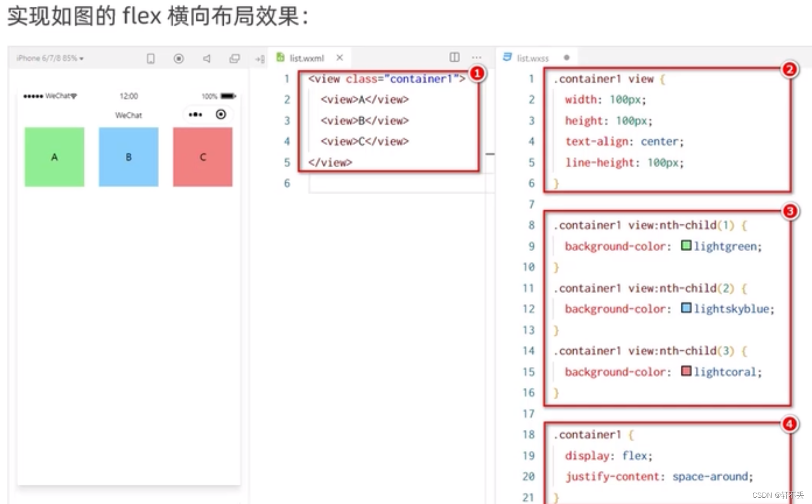Click the detach simulator window icon
The image size is (812, 504).
235,59
